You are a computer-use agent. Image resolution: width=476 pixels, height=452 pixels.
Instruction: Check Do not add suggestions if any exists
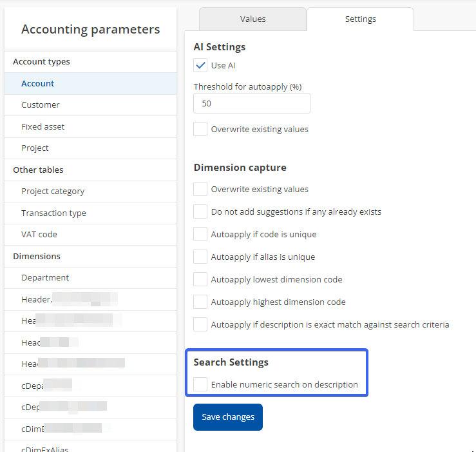(x=200, y=211)
